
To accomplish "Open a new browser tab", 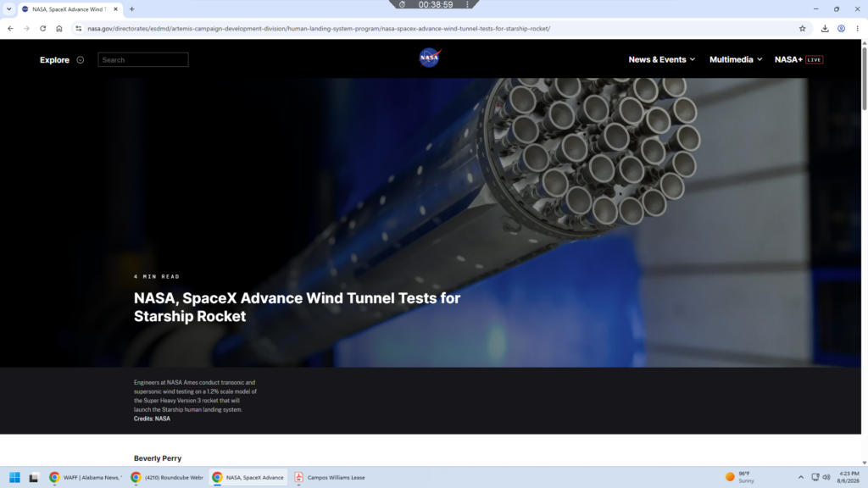I will point(131,8).
